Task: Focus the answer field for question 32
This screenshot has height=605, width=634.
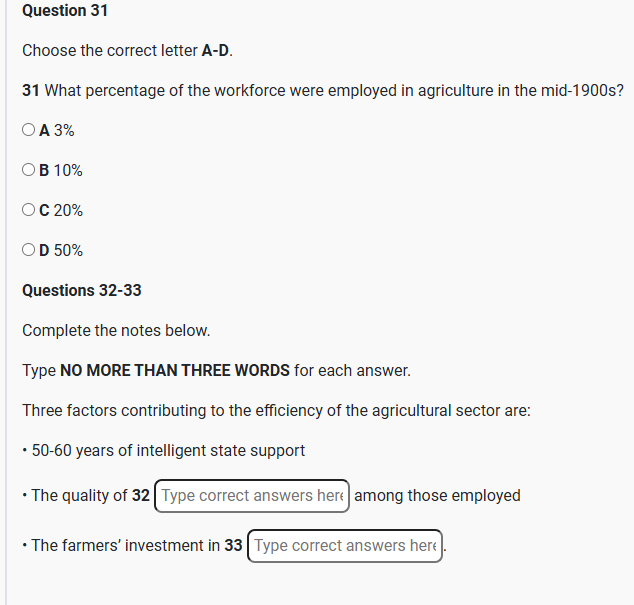Action: pyautogui.click(x=252, y=496)
